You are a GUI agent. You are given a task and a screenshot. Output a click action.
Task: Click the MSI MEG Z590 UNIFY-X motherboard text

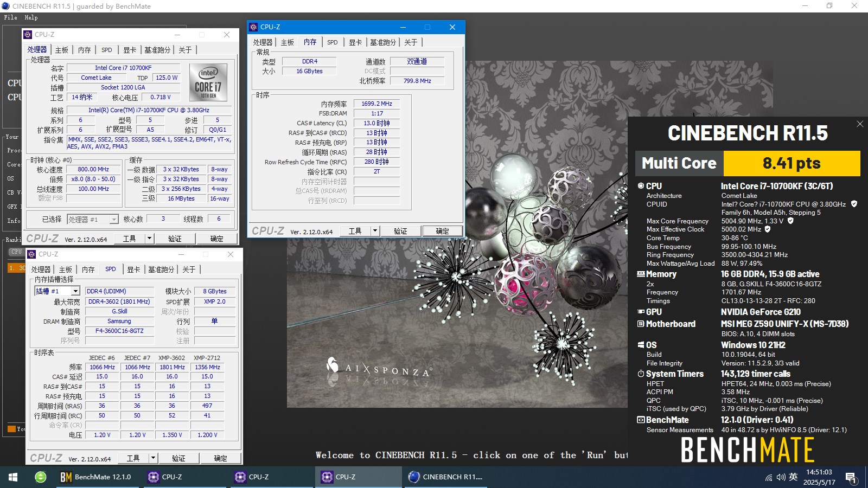pos(785,324)
